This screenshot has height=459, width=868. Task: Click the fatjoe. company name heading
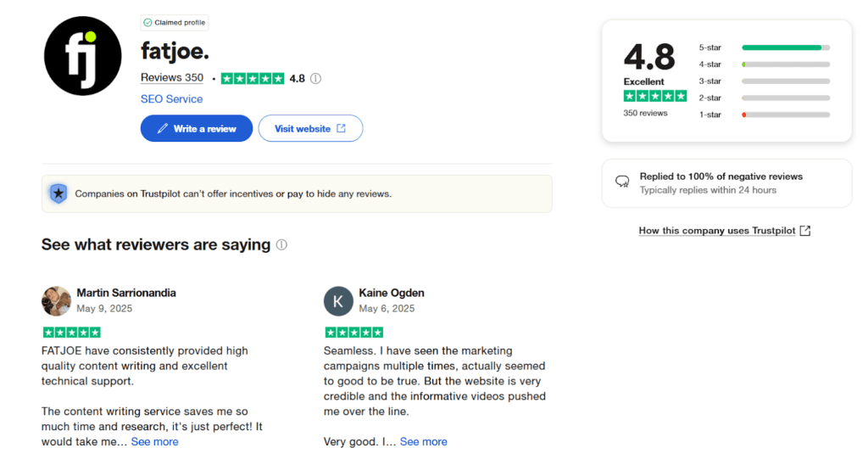[175, 51]
